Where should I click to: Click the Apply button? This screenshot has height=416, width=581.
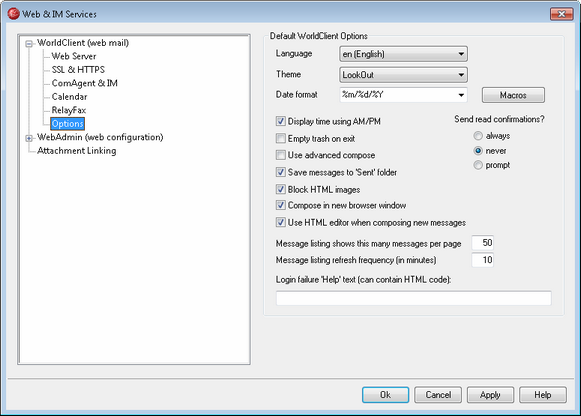[490, 395]
